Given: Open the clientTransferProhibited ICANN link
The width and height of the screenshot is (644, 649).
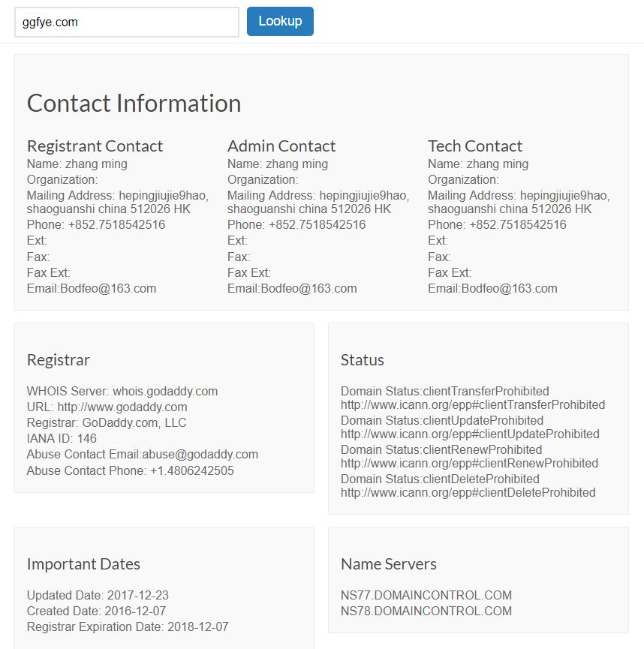Looking at the screenshot, I should [473, 405].
